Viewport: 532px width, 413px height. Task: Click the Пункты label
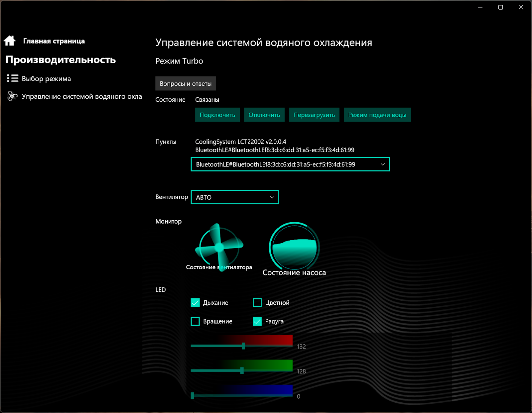(x=166, y=142)
